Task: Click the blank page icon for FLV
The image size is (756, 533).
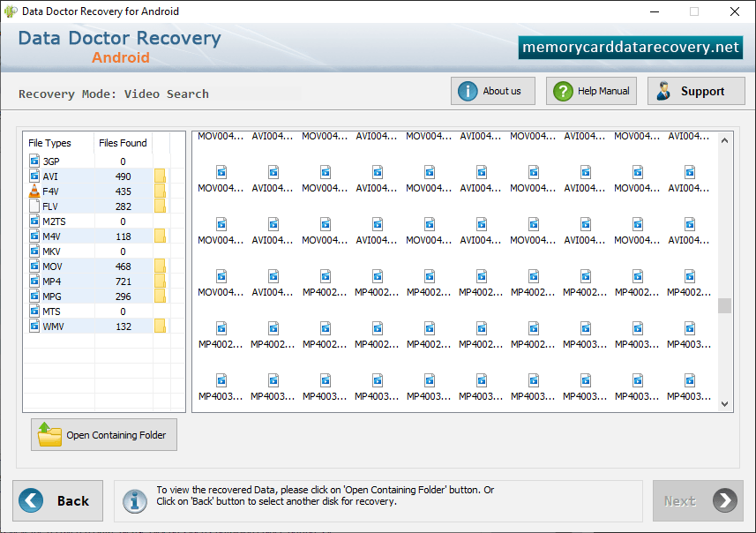Action: coord(34,206)
